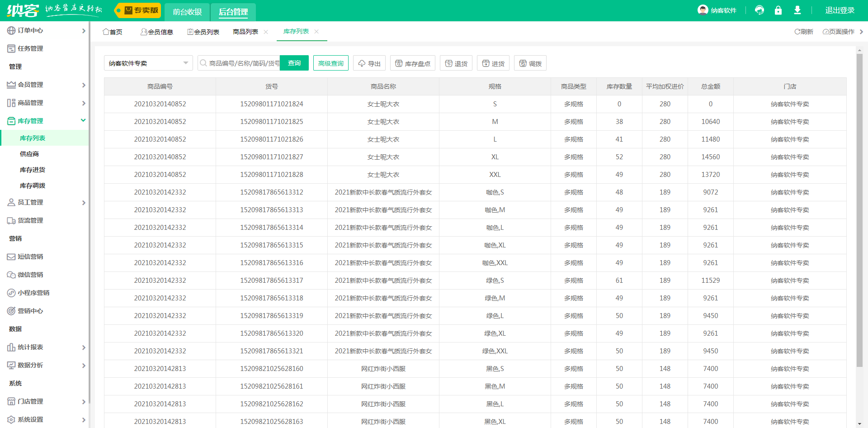Open 短信营销 from the sidebar
Screen dimensions: 868x428
[x=30, y=257]
